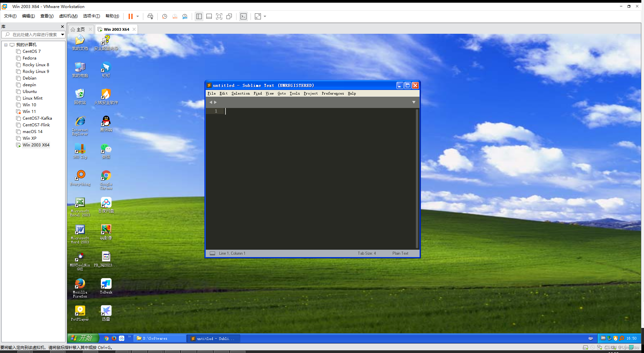Launch Chrome from the quick launch bar
The width and height of the screenshot is (644, 353).
(106, 338)
